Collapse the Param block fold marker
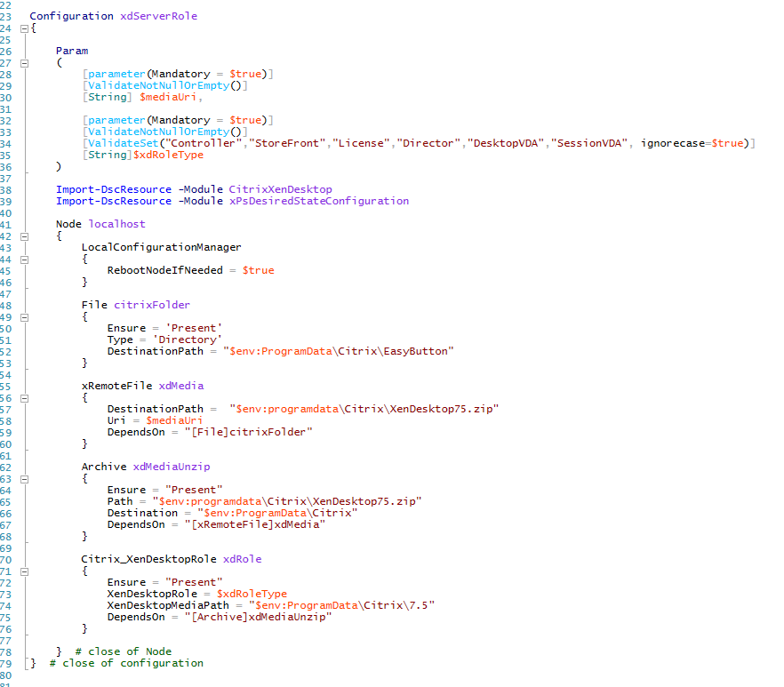Screen dimensions: 784x687 coord(24,63)
